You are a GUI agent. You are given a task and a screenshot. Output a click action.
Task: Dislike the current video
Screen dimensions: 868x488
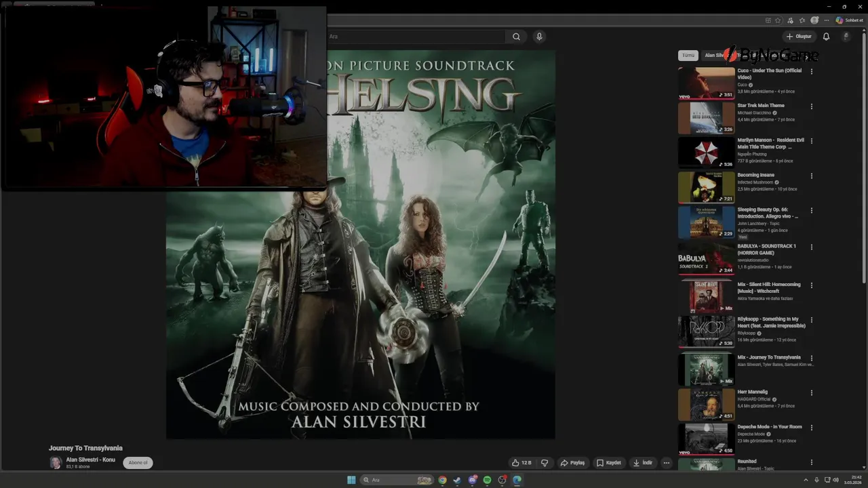[544, 463]
